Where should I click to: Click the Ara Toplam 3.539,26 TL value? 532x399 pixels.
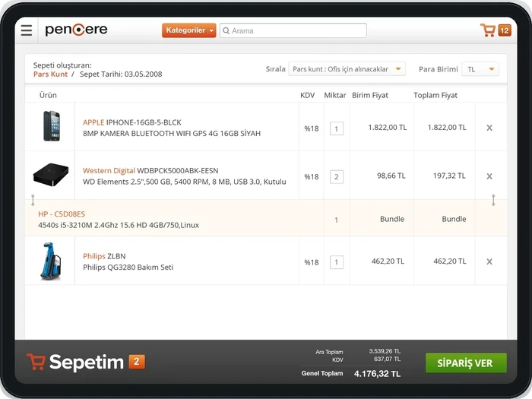click(385, 351)
